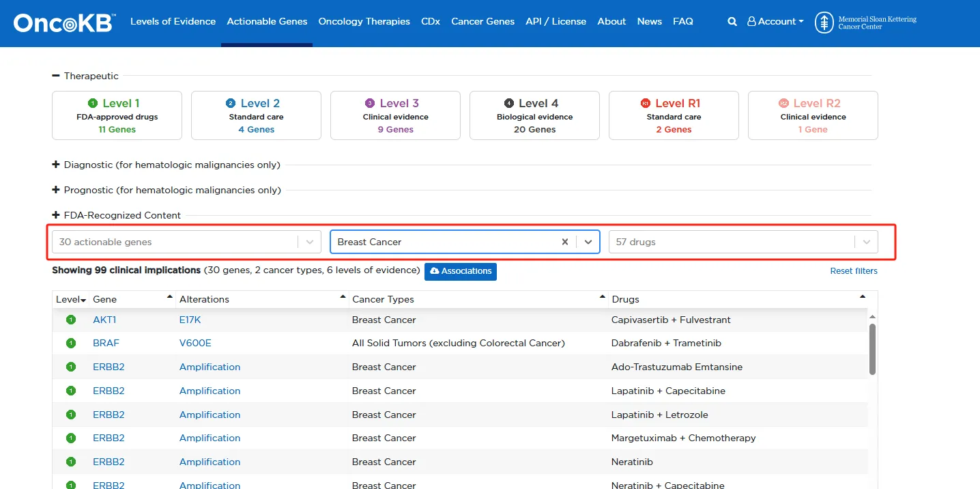The image size is (980, 489).
Task: Open search with the magnifier icon
Action: pyautogui.click(x=732, y=22)
